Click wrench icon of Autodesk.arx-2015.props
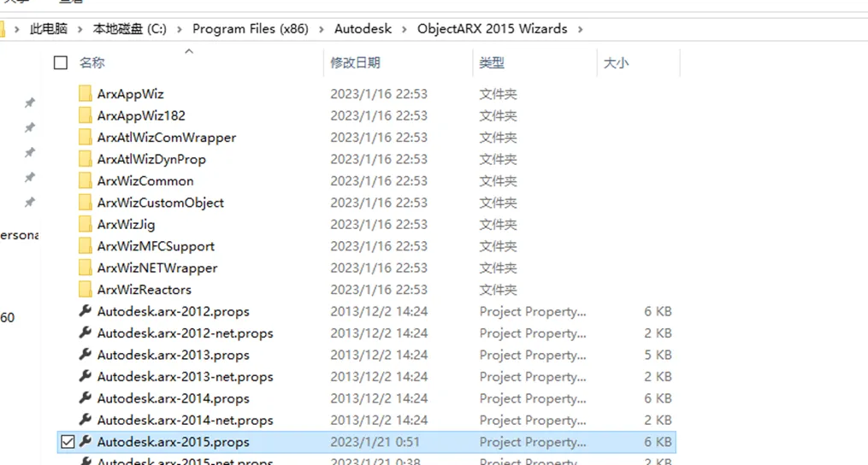868x465 pixels. point(86,441)
